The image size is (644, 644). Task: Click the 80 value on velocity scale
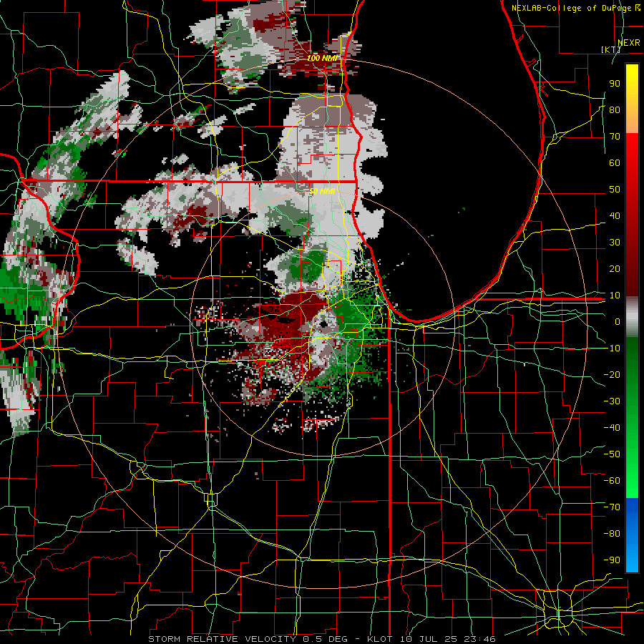[x=615, y=109]
